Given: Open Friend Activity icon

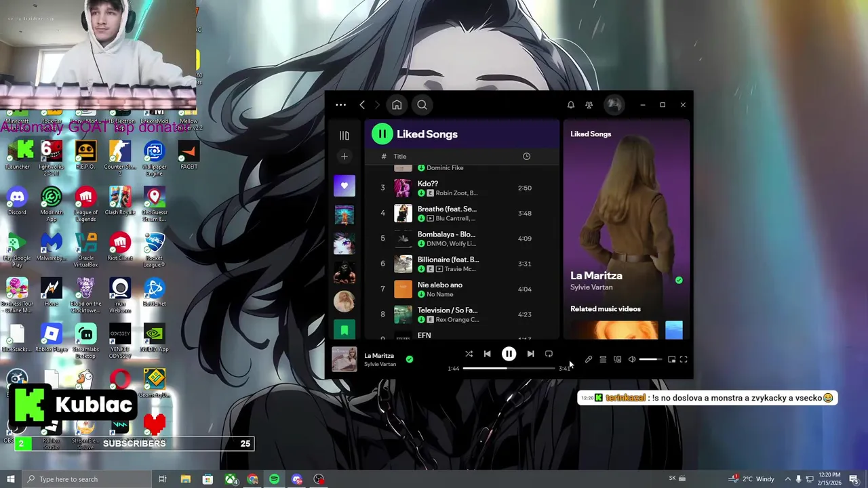Looking at the screenshot, I should pyautogui.click(x=589, y=105).
